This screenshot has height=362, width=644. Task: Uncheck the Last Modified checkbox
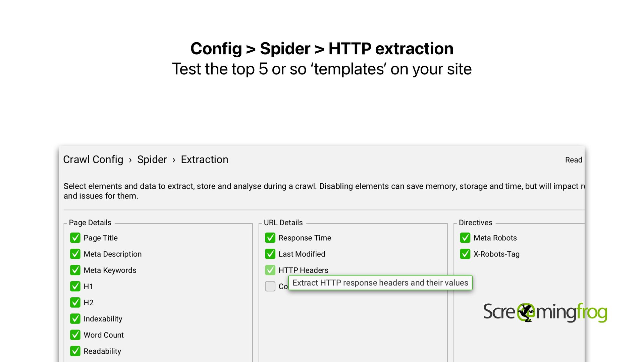(x=270, y=254)
